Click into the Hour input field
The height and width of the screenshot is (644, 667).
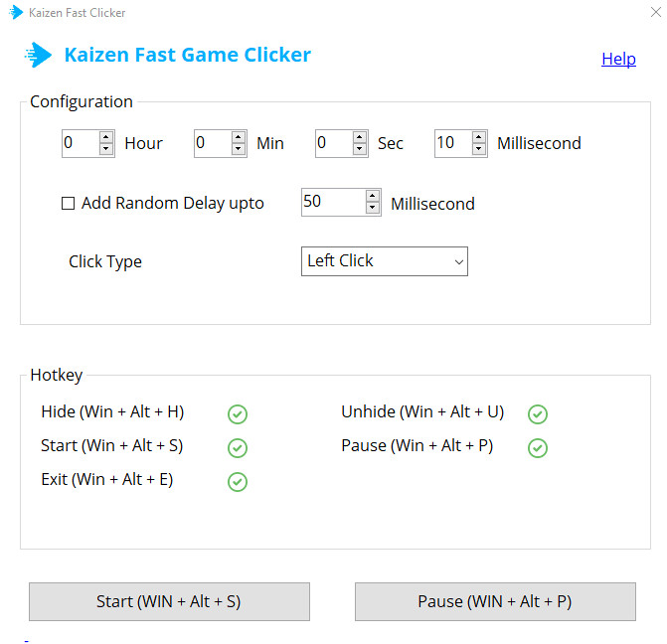point(80,143)
